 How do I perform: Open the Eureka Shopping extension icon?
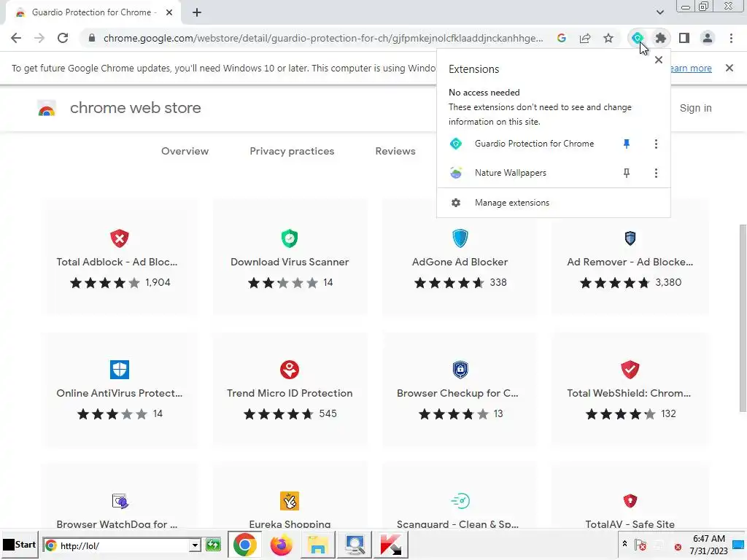(290, 501)
